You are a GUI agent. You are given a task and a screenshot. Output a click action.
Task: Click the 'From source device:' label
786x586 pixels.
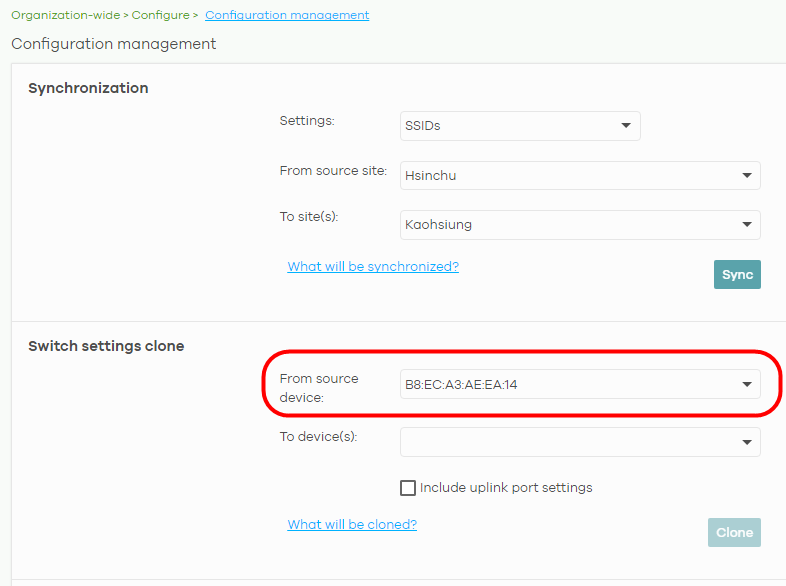(x=319, y=388)
